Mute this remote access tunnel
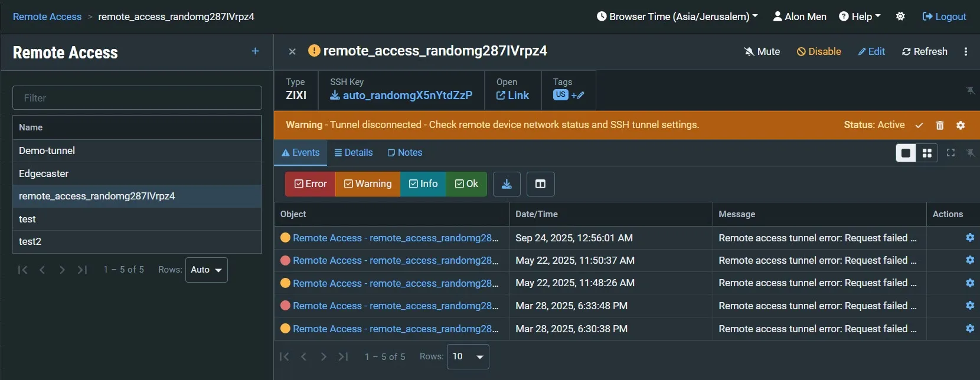This screenshot has height=380, width=980. 762,52
